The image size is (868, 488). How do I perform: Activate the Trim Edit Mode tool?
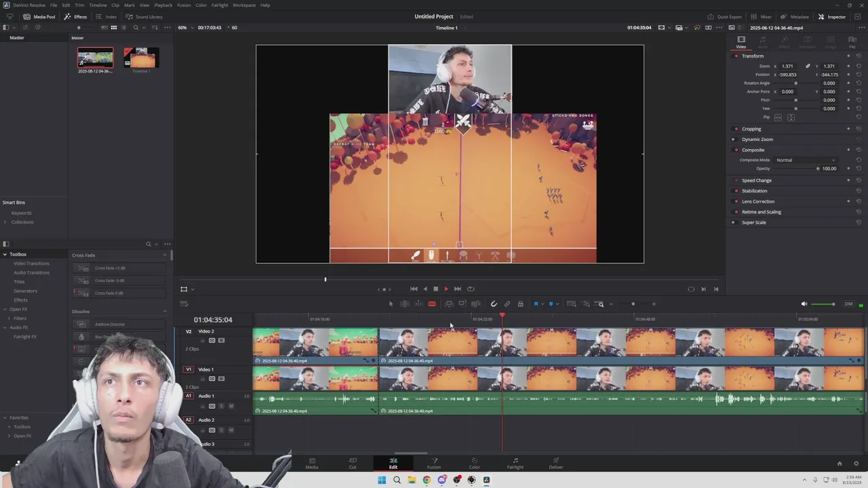[x=405, y=304]
